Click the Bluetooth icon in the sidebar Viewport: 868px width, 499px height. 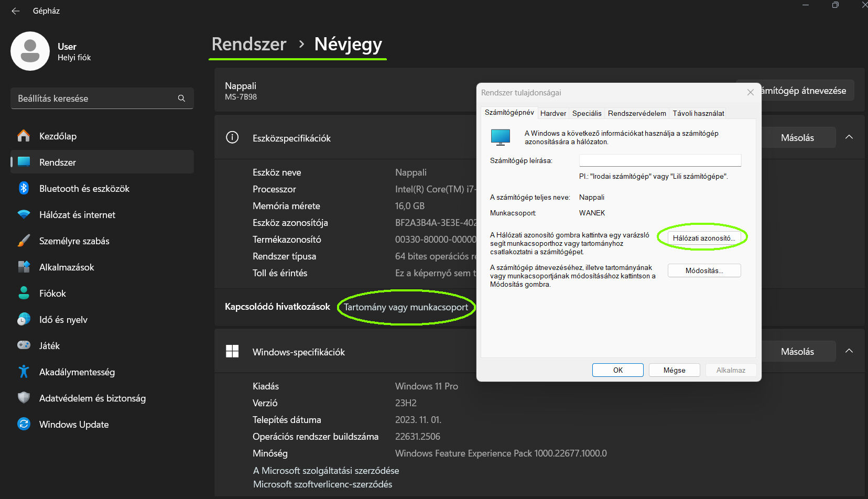pos(24,188)
